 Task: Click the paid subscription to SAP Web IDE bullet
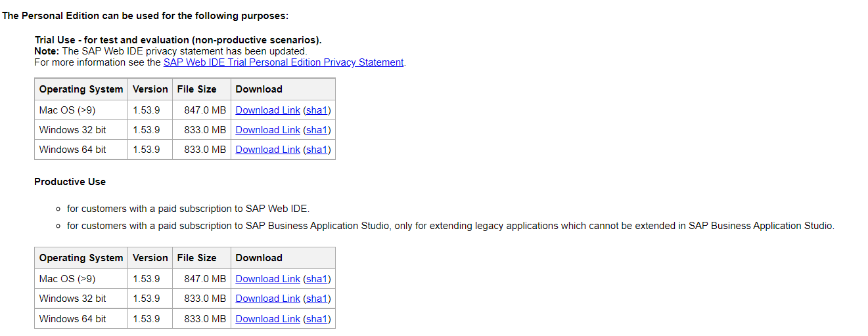188,209
